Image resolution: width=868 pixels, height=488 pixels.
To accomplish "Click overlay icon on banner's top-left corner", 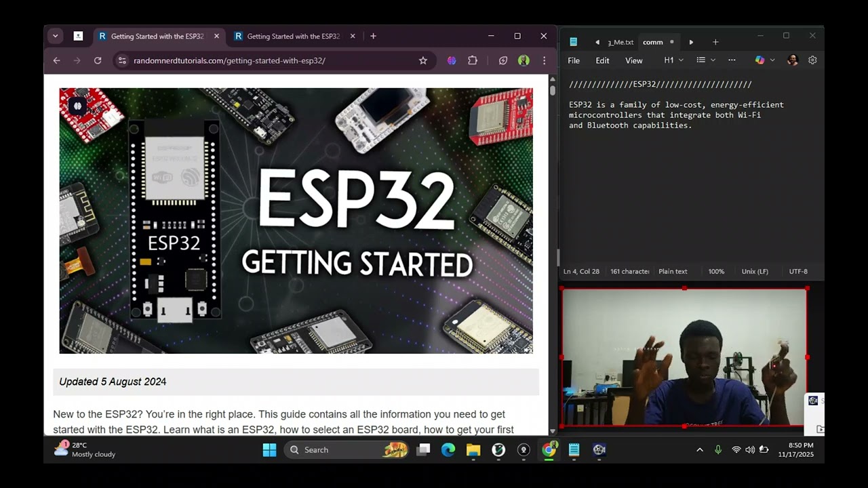I will pos(78,106).
